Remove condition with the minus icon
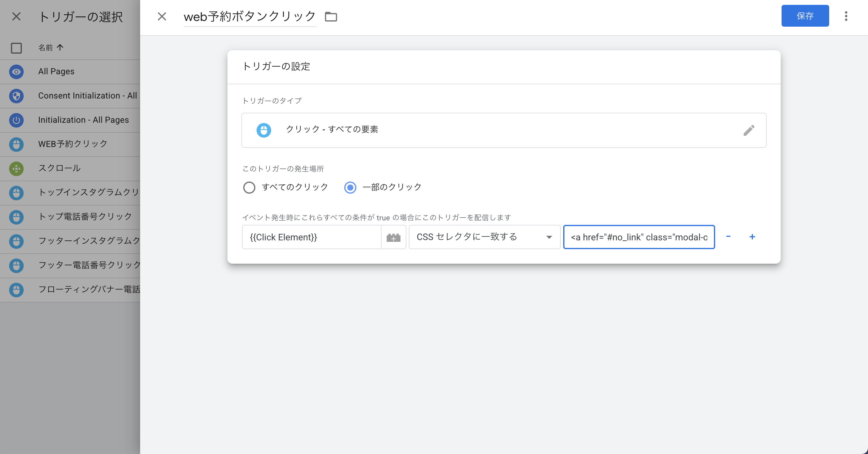868x454 pixels. pos(728,237)
